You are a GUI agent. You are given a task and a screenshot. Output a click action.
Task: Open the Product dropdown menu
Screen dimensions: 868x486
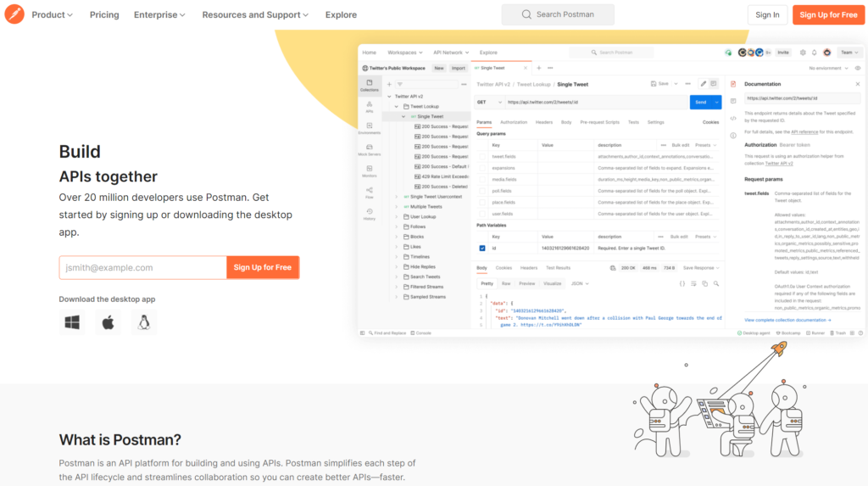point(52,15)
